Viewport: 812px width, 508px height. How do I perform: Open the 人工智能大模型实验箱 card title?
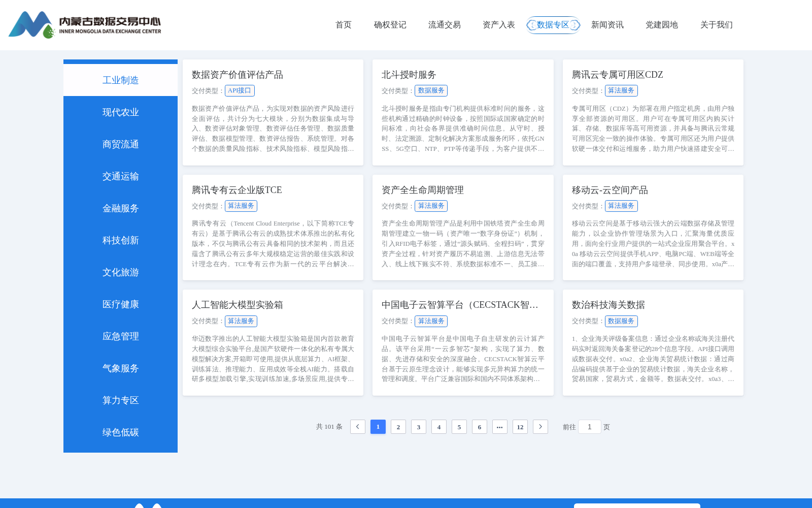[x=238, y=305]
